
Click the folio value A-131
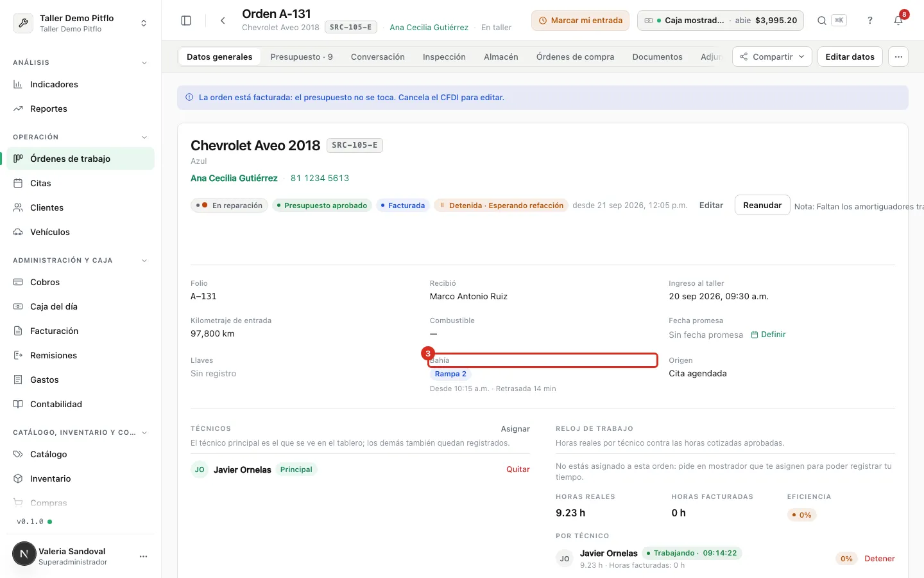203,296
